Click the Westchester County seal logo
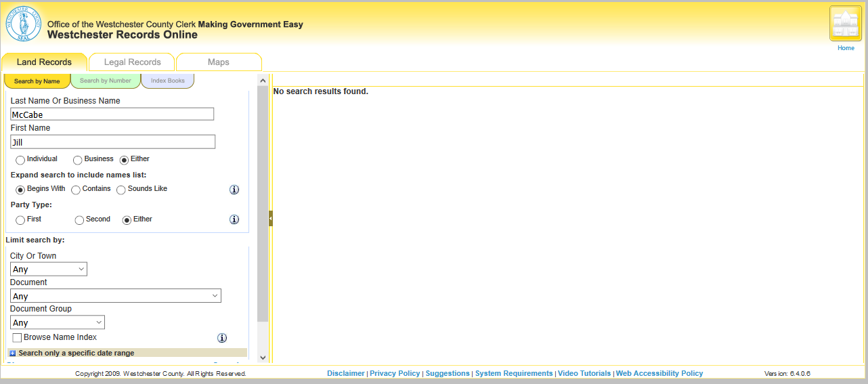The image size is (868, 384). point(23,24)
